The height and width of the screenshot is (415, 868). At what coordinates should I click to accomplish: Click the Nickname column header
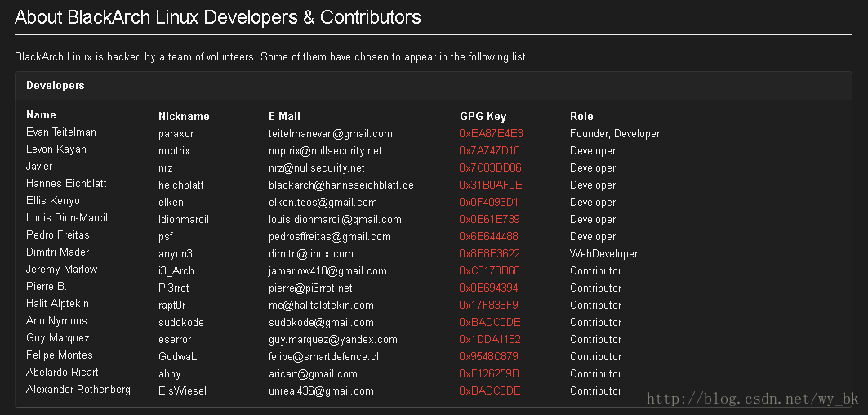[x=184, y=116]
